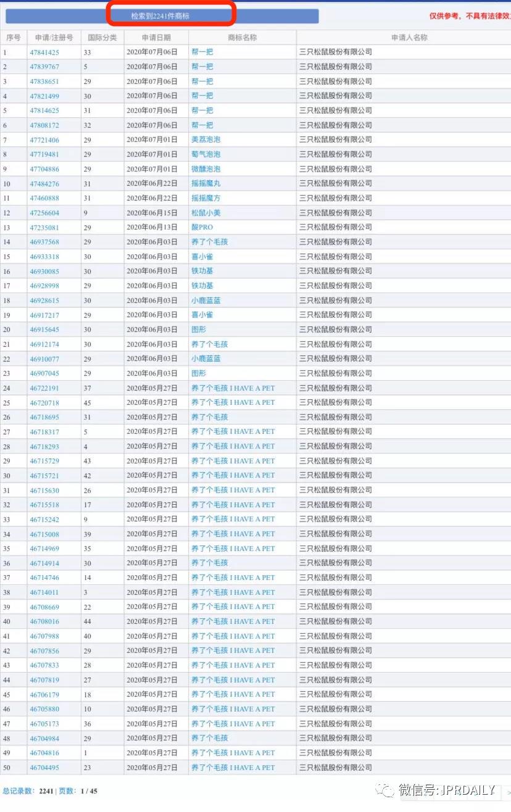The height and width of the screenshot is (812, 511).
Task: View application number 47808172
Action: point(44,125)
